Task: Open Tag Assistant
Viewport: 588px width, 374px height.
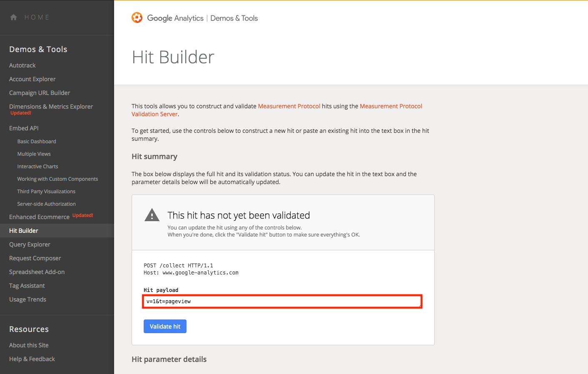Action: [27, 286]
